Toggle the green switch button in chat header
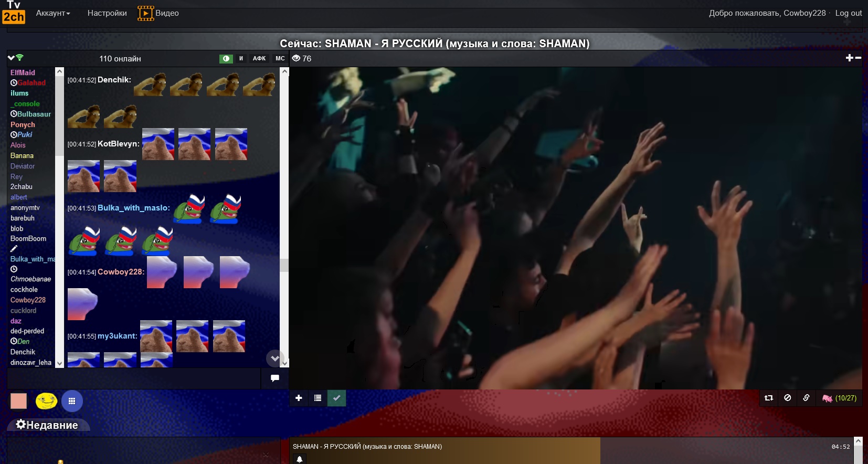Image resolution: width=868 pixels, height=464 pixels. (226, 58)
